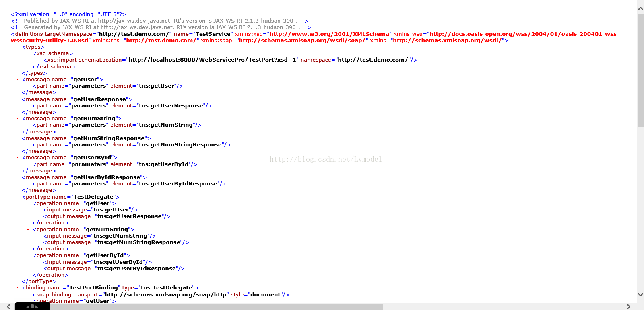644x310 pixels.
Task: Collapse the definitions root element
Action: pos(7,34)
